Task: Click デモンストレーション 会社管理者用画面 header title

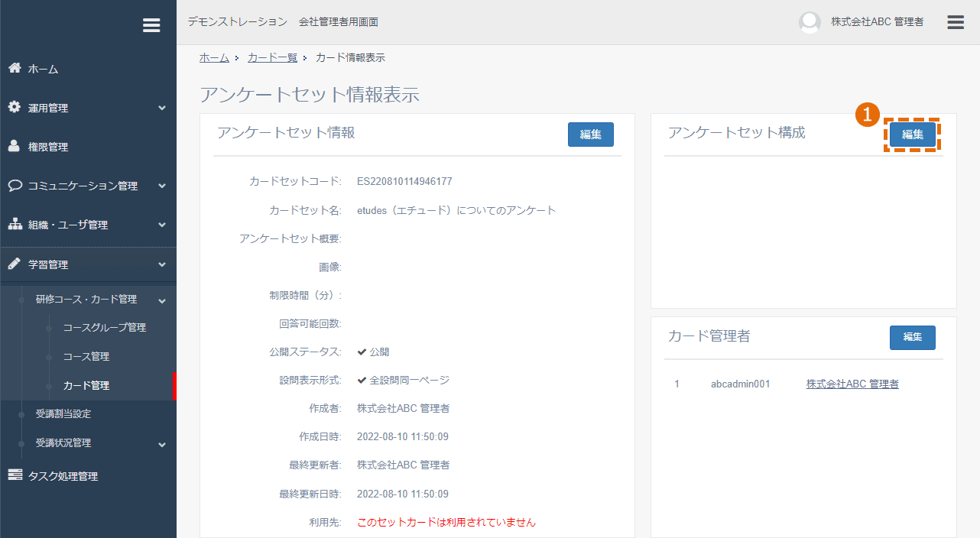Action: click(283, 22)
